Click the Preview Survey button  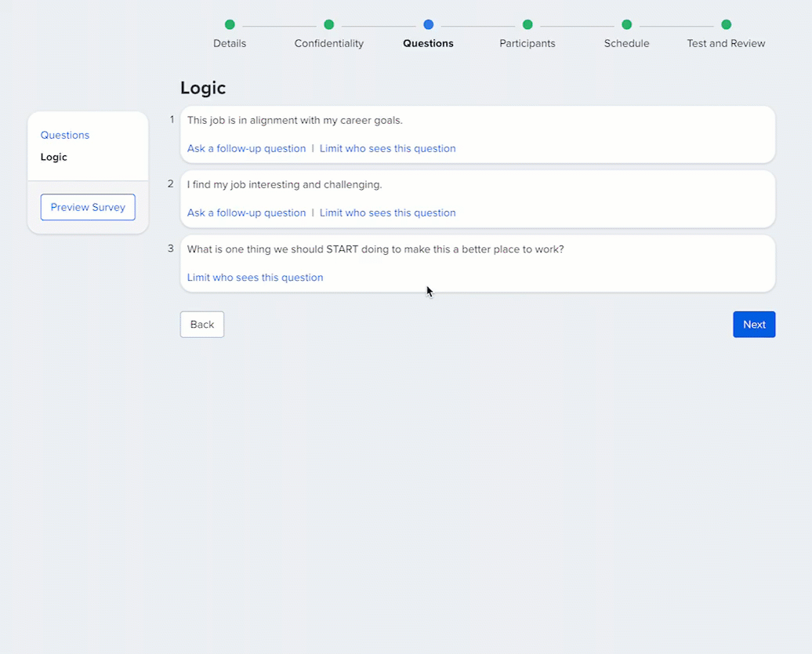(88, 207)
